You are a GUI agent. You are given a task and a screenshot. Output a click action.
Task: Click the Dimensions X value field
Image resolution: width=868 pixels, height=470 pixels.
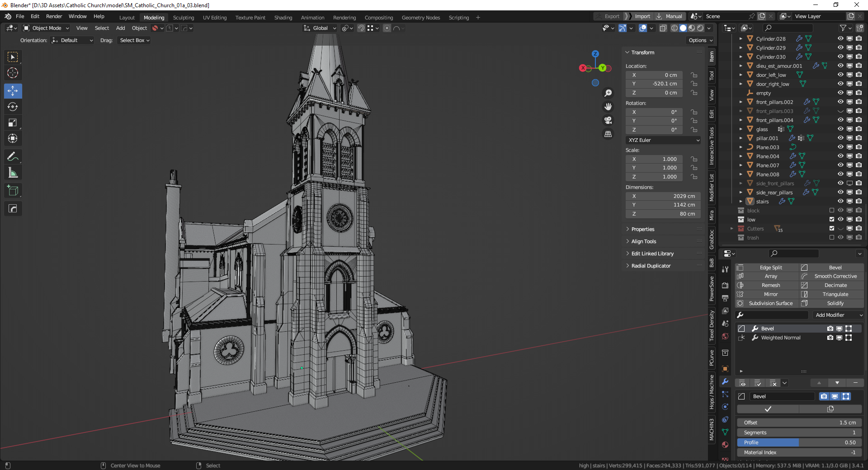[x=663, y=196]
